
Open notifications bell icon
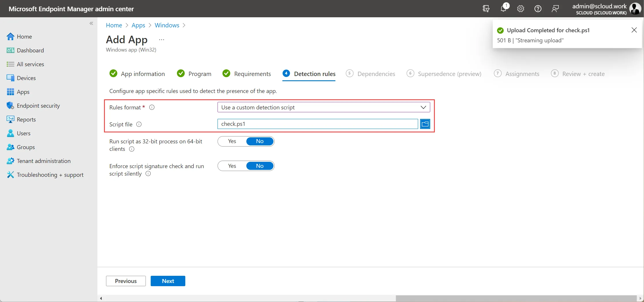click(x=503, y=9)
